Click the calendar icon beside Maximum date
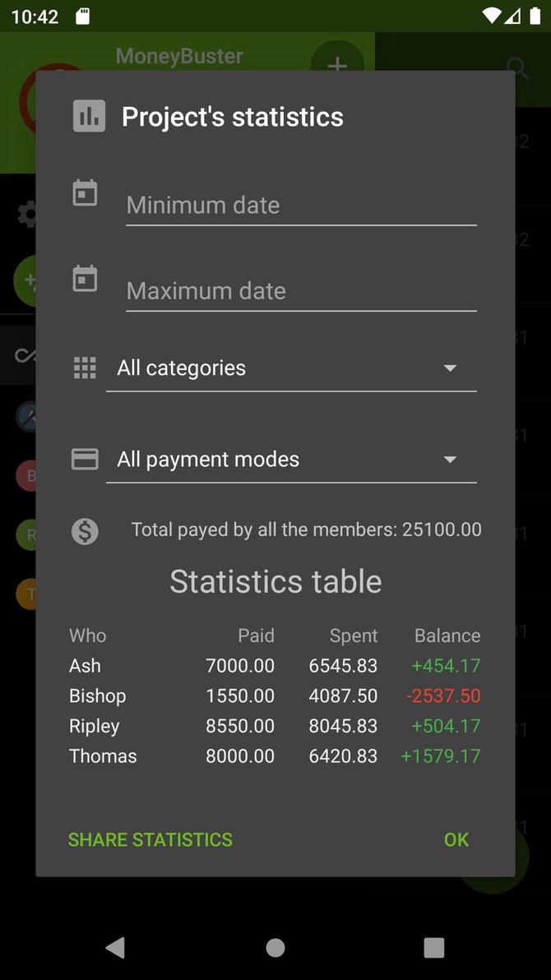Viewport: 551px width, 980px height. pos(85,279)
